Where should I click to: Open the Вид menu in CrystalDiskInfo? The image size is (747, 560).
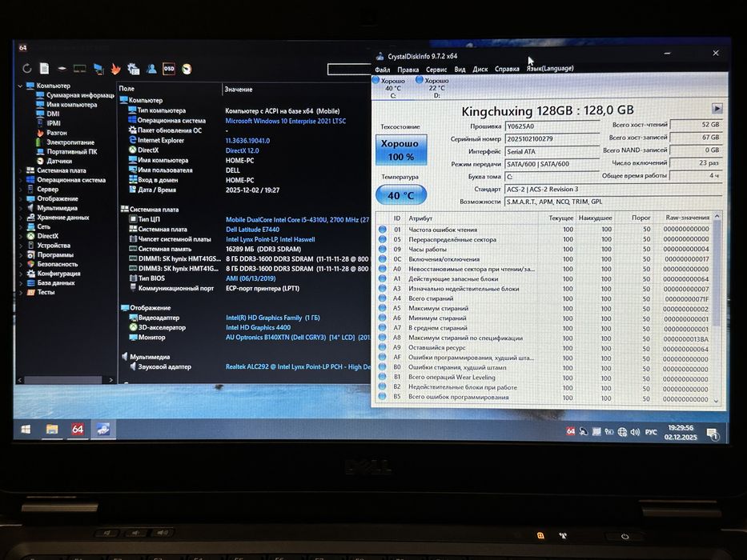tap(460, 69)
